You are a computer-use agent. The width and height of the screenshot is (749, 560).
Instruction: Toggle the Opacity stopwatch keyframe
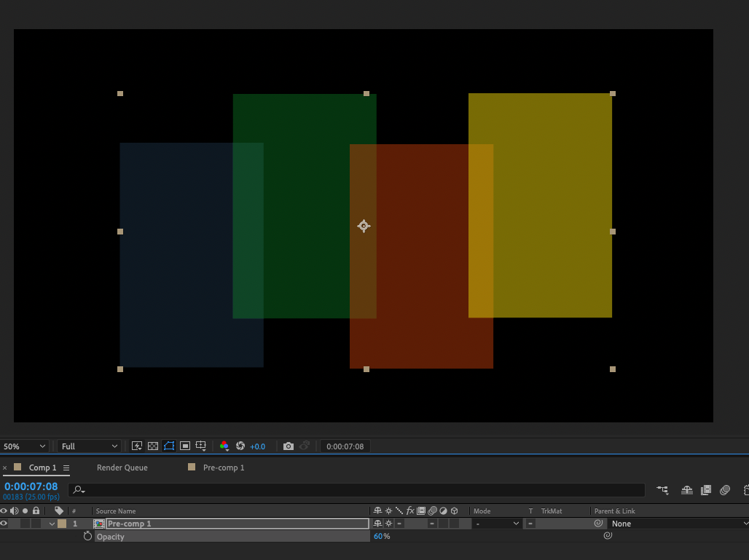click(x=87, y=537)
